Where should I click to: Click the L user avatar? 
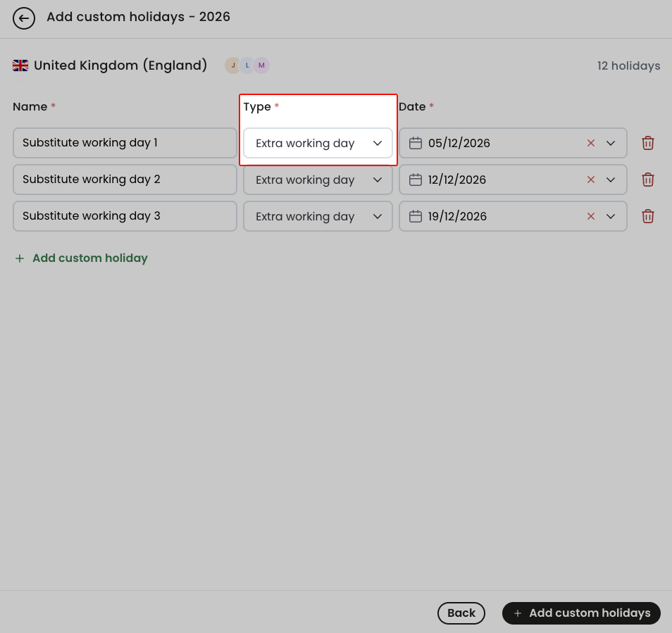click(x=247, y=65)
